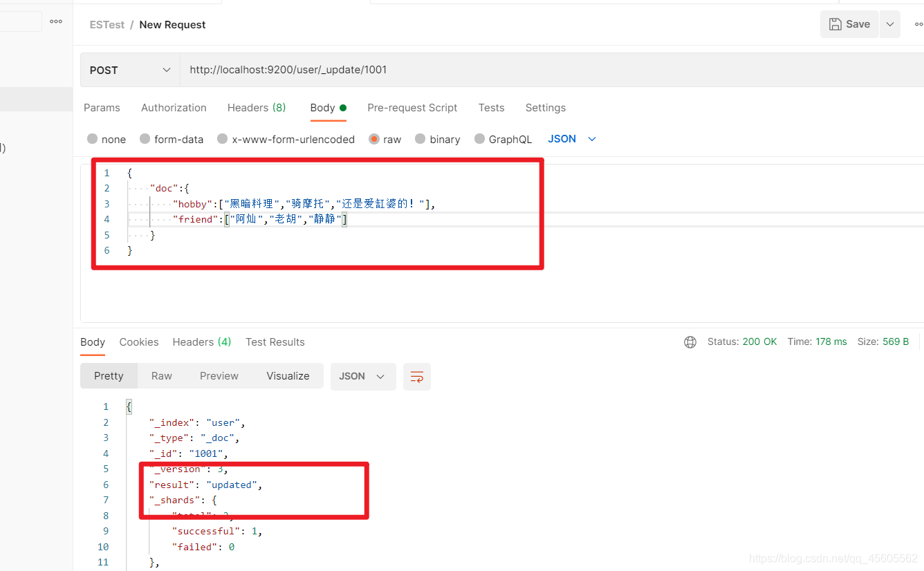Open the JSON body format dropdown
Image resolution: width=924 pixels, height=571 pixels.
[572, 139]
